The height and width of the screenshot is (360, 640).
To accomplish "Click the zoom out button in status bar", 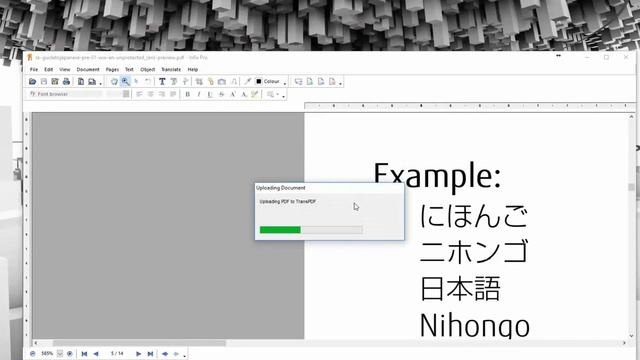I will coord(33,353).
